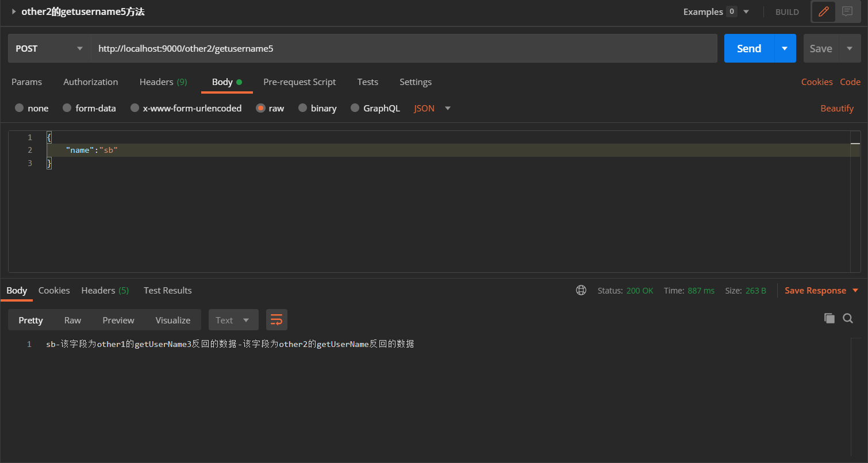This screenshot has width=868, height=463.
Task: Click the Save button
Action: click(x=821, y=48)
